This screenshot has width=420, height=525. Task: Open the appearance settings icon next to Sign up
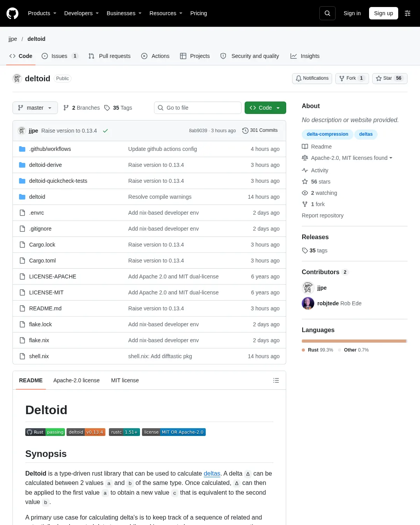pos(408,13)
